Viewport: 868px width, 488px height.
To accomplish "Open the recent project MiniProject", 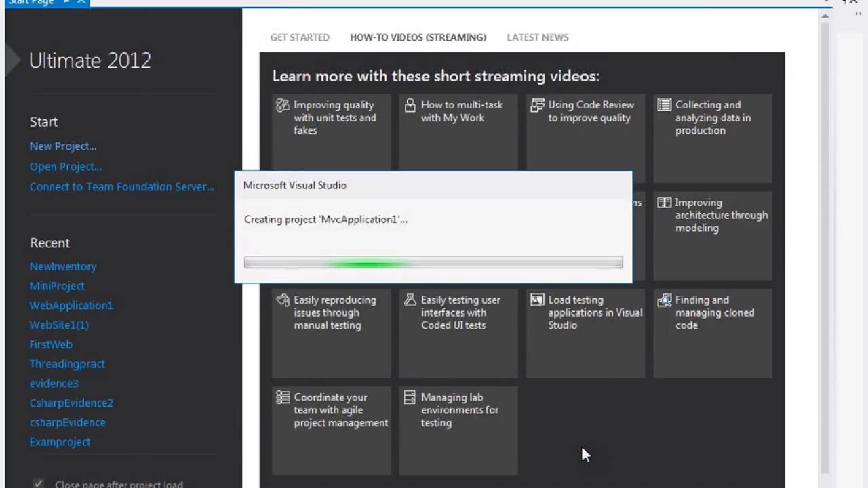I will pyautogui.click(x=57, y=286).
